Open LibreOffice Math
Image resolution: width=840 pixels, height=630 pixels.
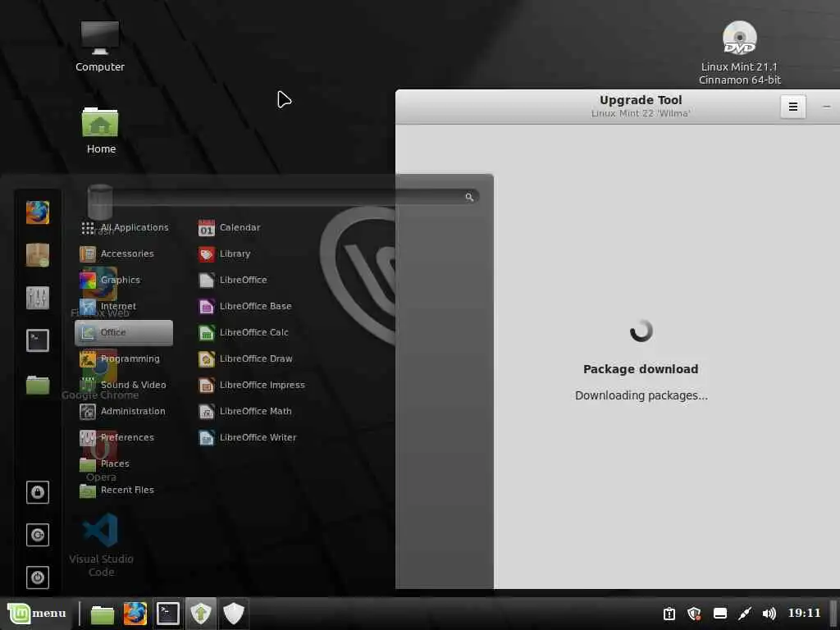click(244, 412)
